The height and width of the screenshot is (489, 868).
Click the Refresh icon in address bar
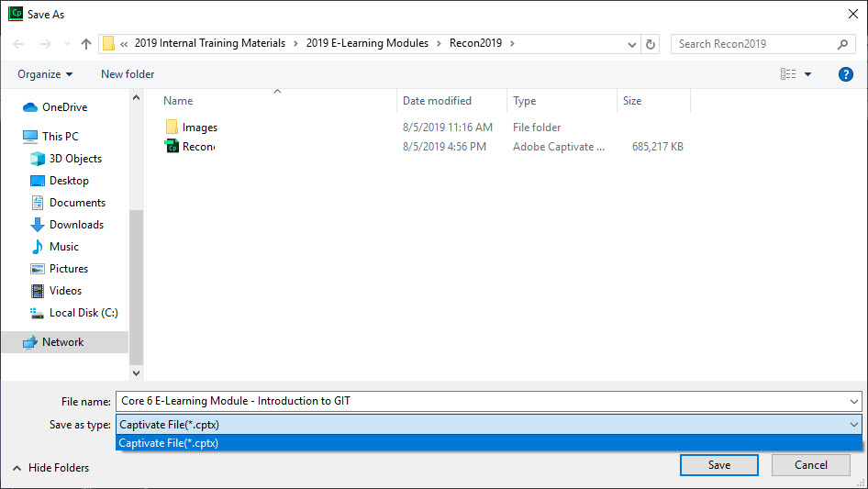click(651, 43)
